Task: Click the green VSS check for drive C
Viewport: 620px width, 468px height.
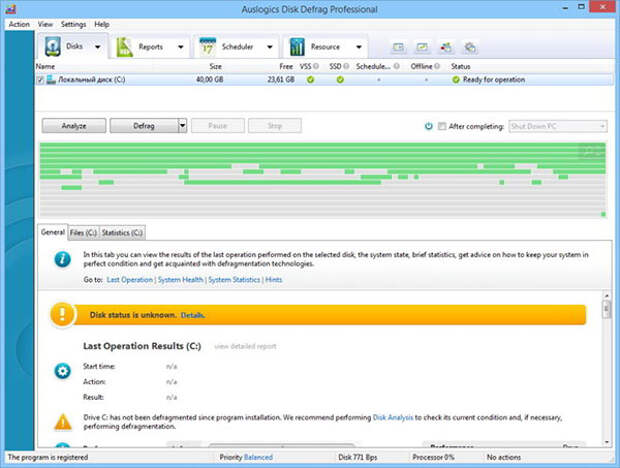Action: (x=310, y=79)
